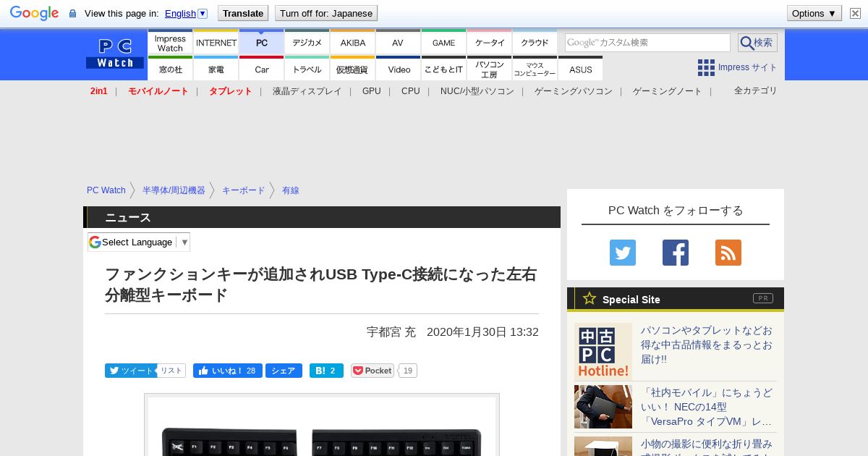868x456 pixels.
Task: Click the Facebook いいね! button
Action: [227, 371]
